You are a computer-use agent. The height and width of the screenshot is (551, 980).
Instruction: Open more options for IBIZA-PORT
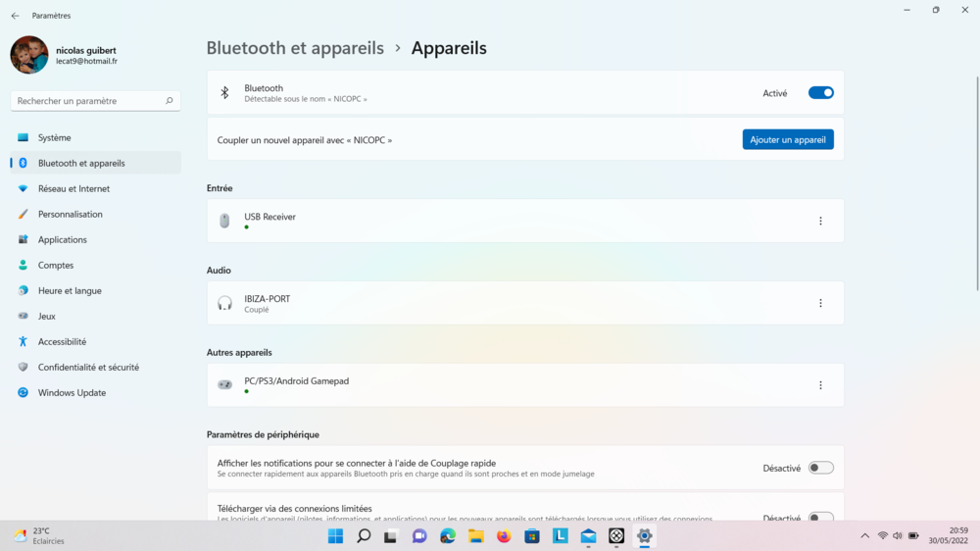click(820, 304)
